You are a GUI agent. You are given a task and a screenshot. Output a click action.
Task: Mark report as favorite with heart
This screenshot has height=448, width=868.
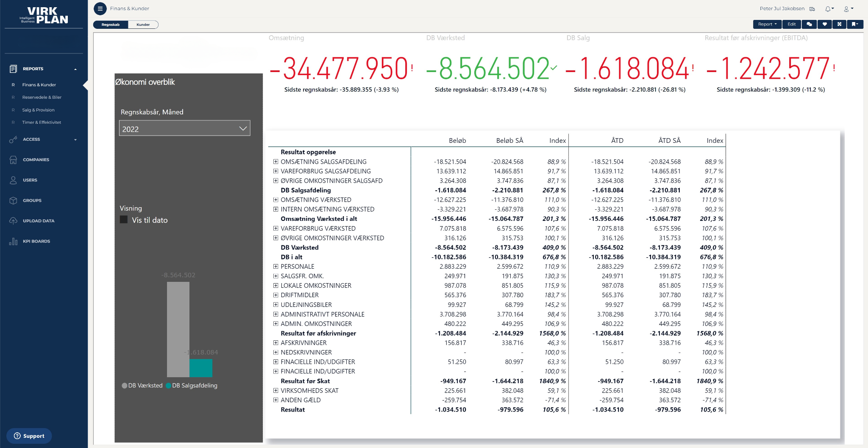click(x=824, y=24)
